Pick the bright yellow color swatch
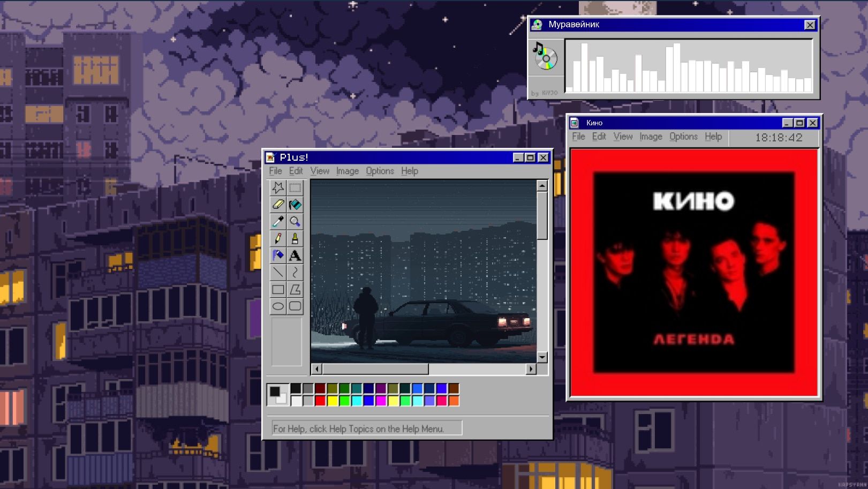868x489 pixels. coord(333,400)
